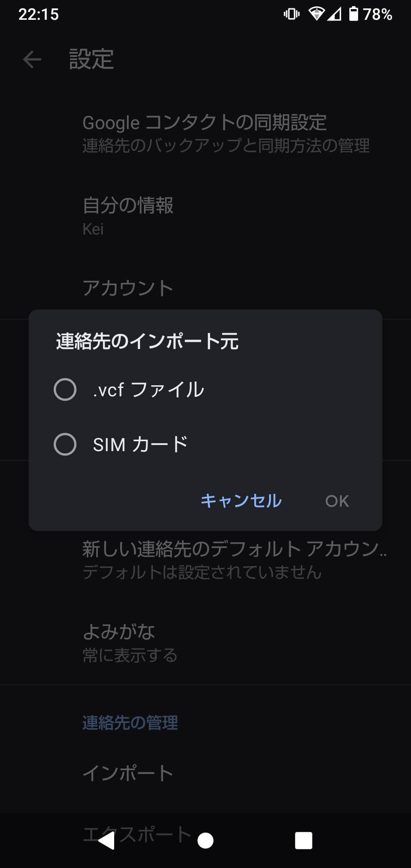Screen dimensions: 411x868
Task: Tap the Wi-Fi status icon
Action: [316, 14]
